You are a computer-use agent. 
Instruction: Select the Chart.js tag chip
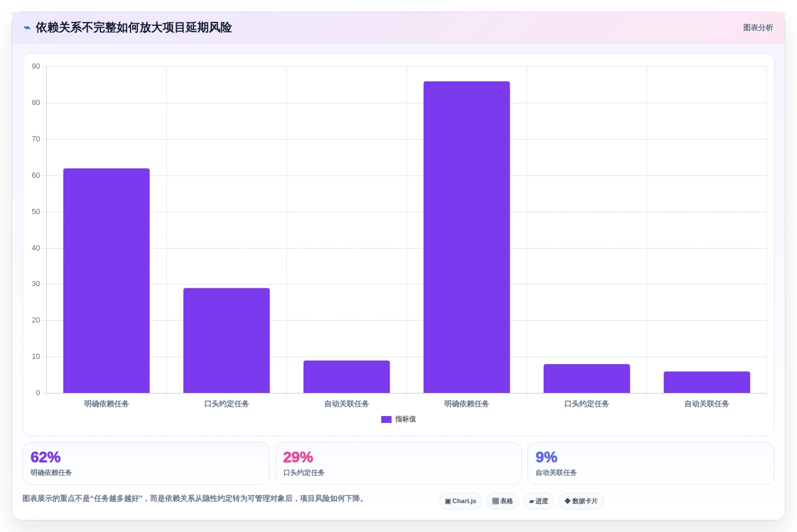click(461, 501)
